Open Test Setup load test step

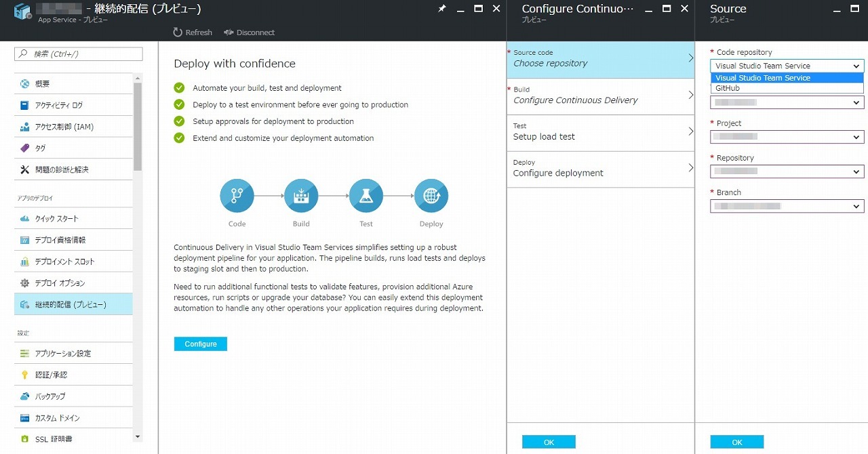[x=600, y=133]
